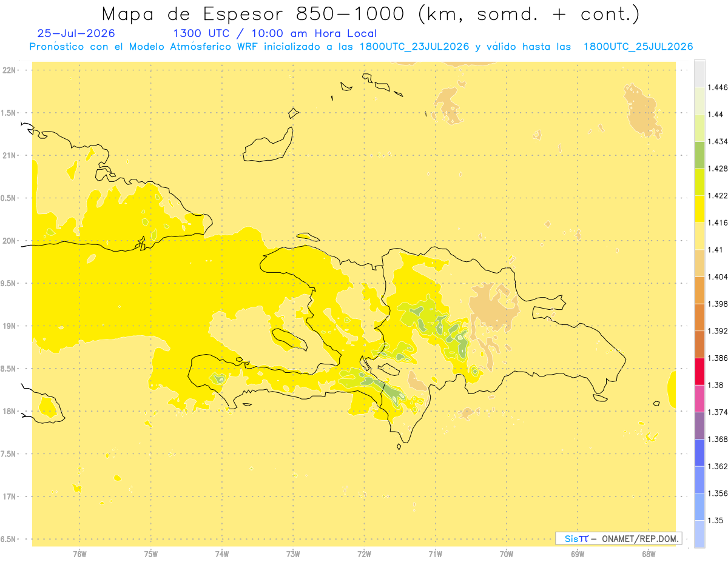Image resolution: width=728 pixels, height=562 pixels.
Task: Click the '1800UTC_25JUL2026' valid-until time text
Action: (638, 47)
